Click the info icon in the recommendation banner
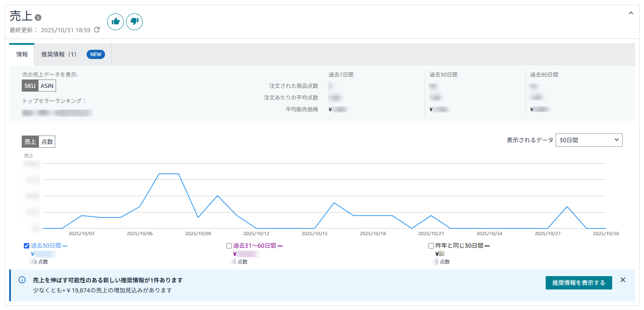The height and width of the screenshot is (310, 644). [22, 280]
